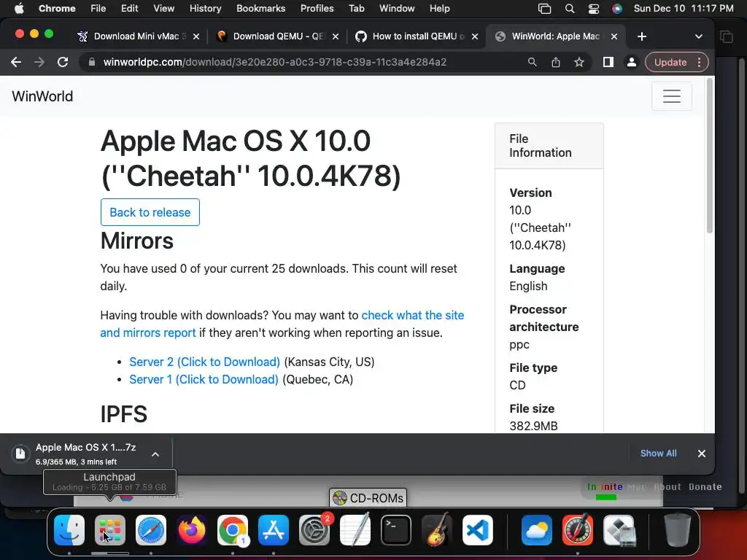The image size is (747, 560).
Task: Open Finder from the Dock
Action: [x=69, y=530]
